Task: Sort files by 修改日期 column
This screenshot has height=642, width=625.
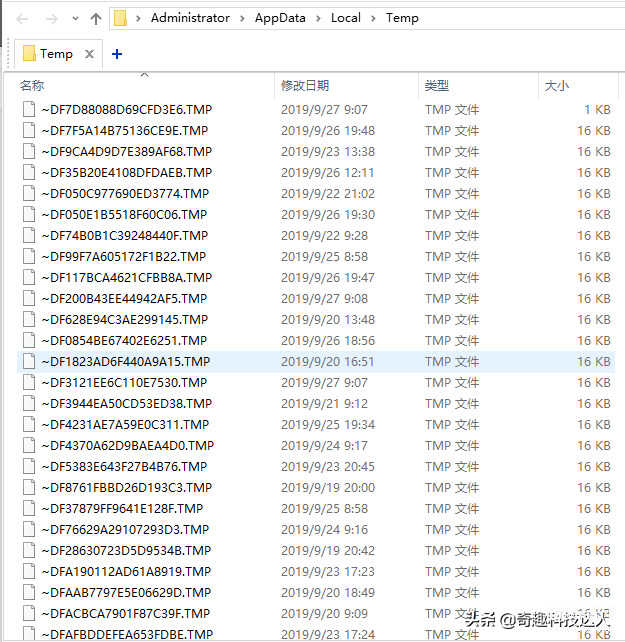Action: coord(305,86)
